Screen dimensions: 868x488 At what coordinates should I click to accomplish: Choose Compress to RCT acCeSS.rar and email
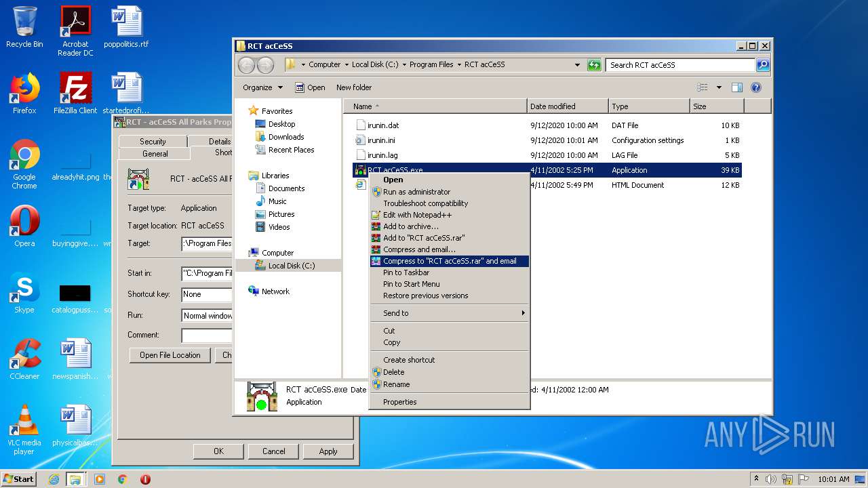[449, 261]
